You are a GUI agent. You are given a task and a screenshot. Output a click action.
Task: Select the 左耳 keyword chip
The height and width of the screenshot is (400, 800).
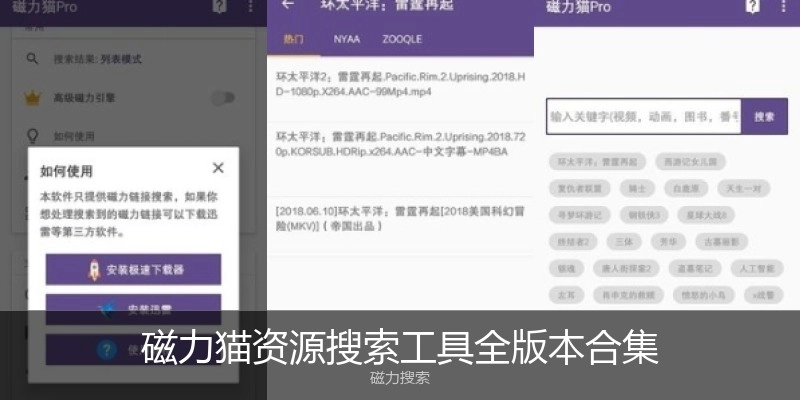pos(566,295)
